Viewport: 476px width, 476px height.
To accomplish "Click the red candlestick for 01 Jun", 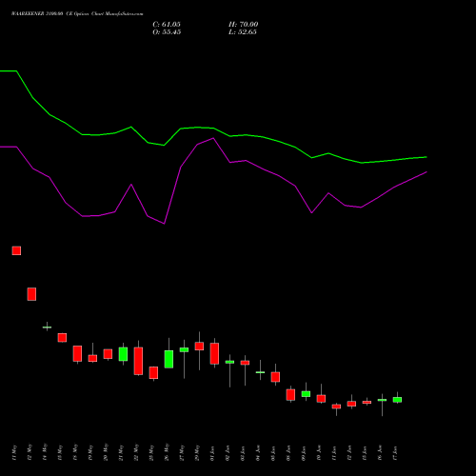I will click(x=214, y=353).
